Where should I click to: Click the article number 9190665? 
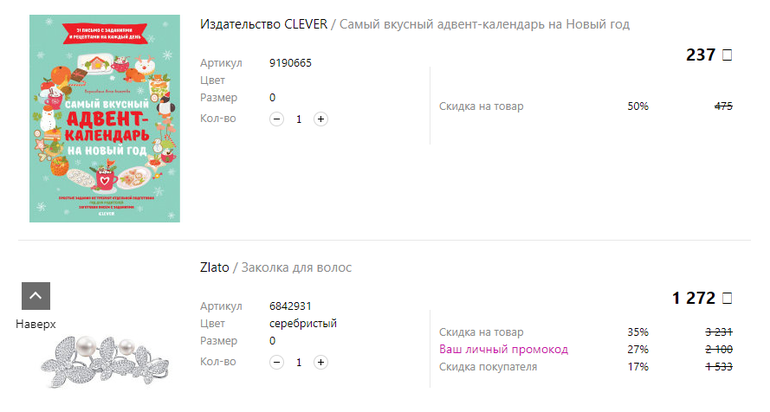[x=290, y=63]
